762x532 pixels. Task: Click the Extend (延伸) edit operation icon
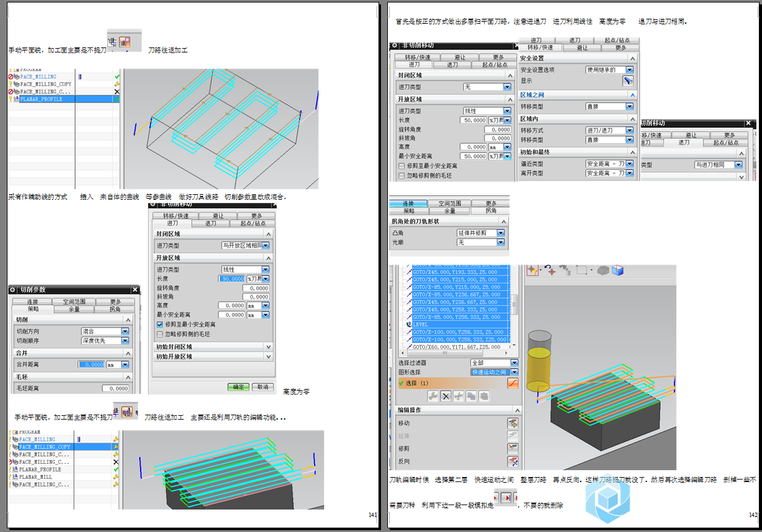coord(513,436)
